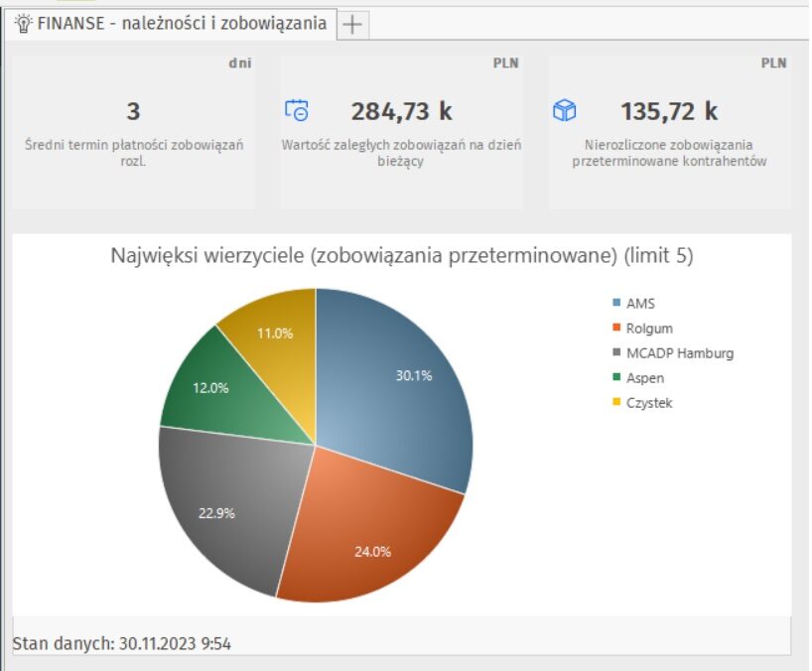Click the 135,72 k unsettled liabilities value

coord(669,111)
